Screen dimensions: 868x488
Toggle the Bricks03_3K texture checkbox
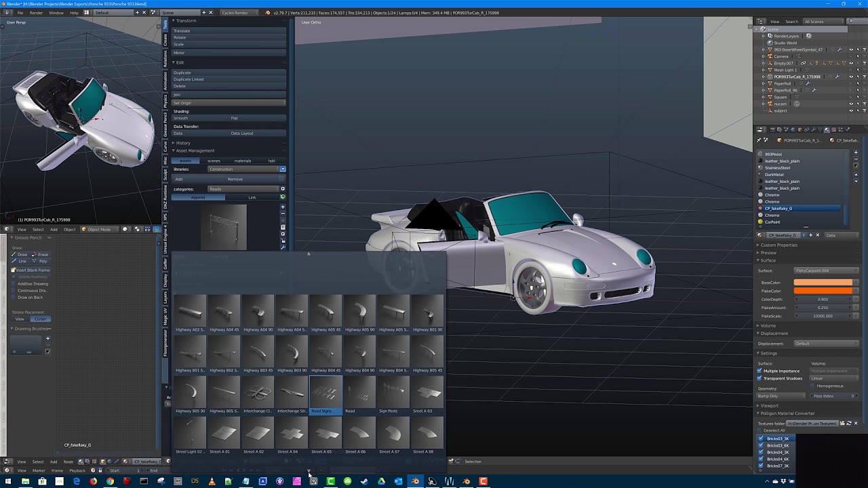point(762,439)
